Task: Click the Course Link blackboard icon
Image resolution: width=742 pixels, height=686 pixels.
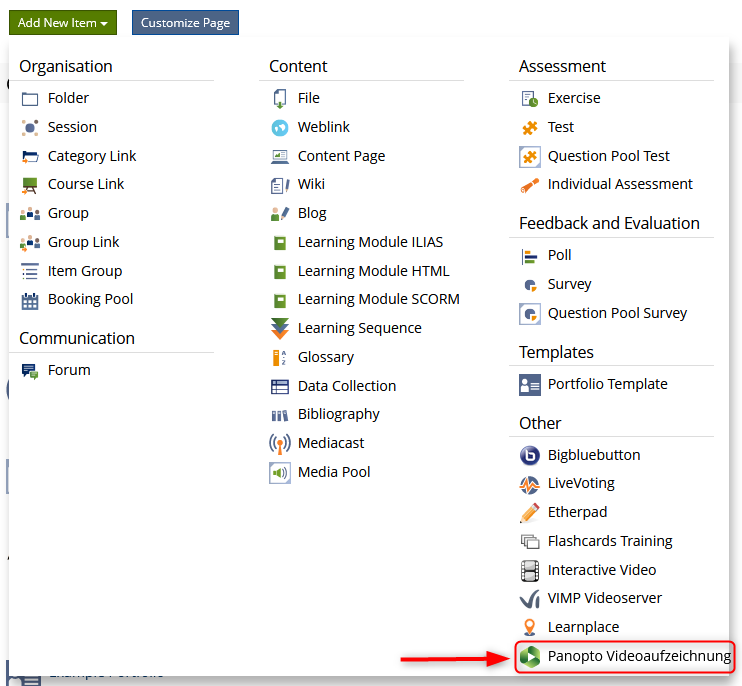Action: pyautogui.click(x=30, y=185)
